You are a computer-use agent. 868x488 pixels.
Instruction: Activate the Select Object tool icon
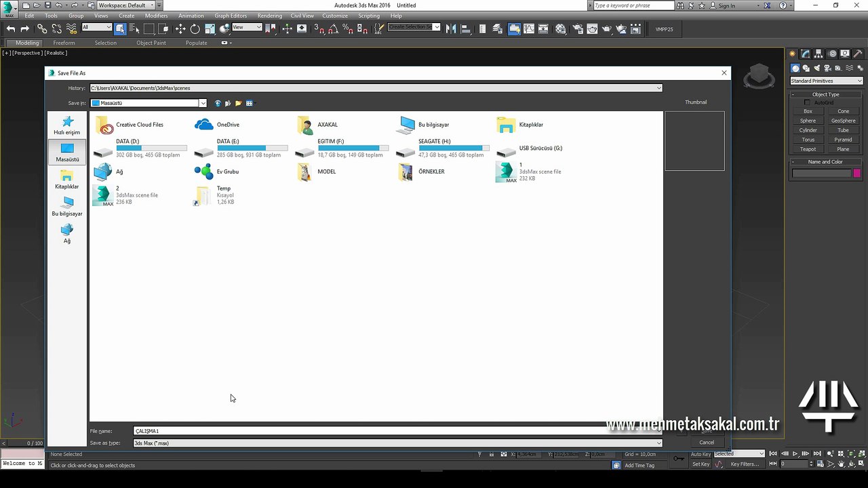pyautogui.click(x=120, y=28)
